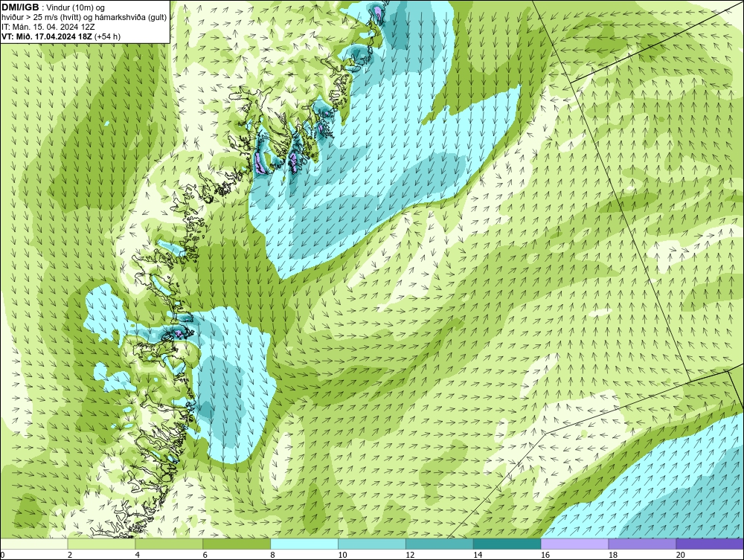Select the scale label '6' under the colour bar
This screenshot has width=744, height=560.
205,555
